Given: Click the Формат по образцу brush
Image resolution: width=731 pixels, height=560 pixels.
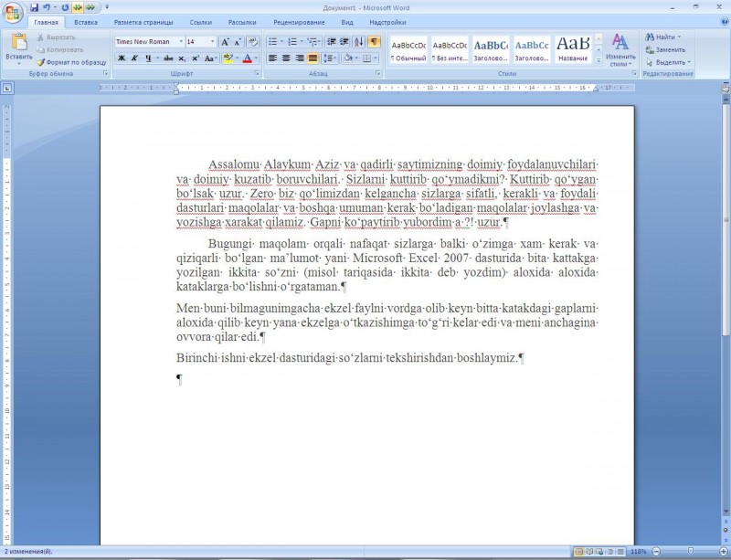Looking at the screenshot, I should (x=72, y=62).
